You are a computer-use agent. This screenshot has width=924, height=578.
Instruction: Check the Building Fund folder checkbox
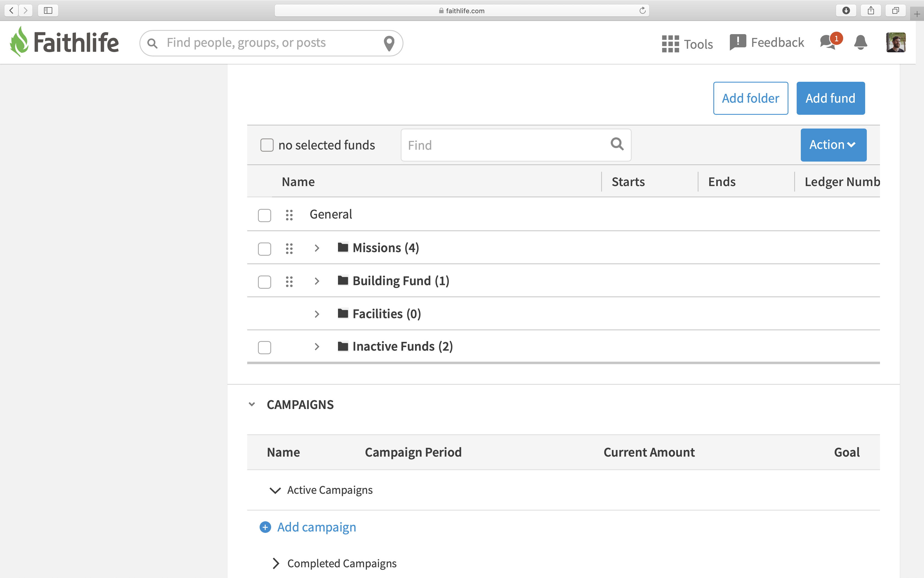coord(264,282)
